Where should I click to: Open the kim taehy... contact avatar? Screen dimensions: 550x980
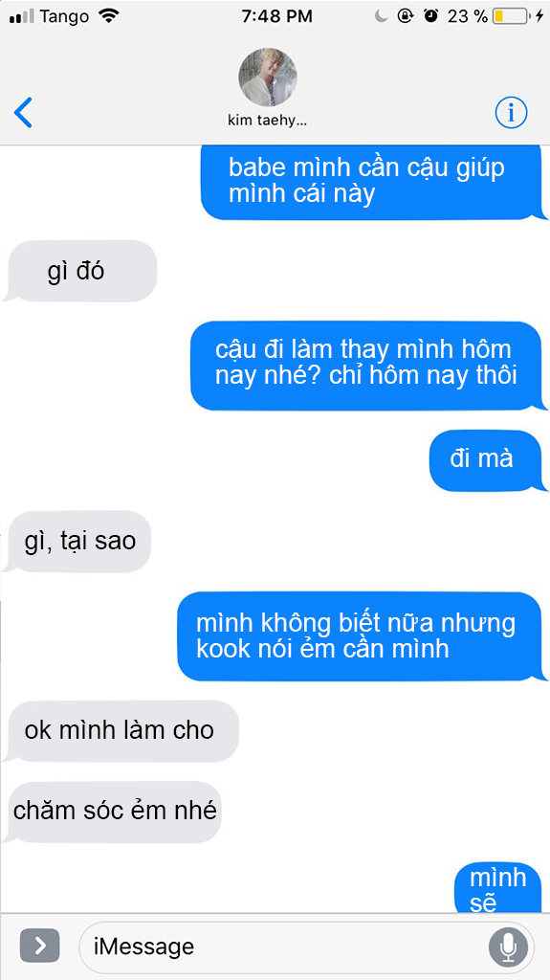point(268,77)
